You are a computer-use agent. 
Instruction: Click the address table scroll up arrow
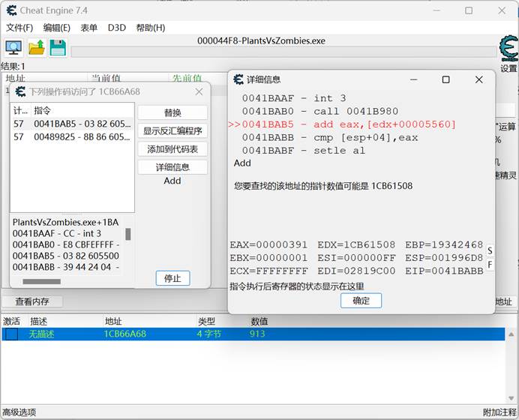point(511,334)
